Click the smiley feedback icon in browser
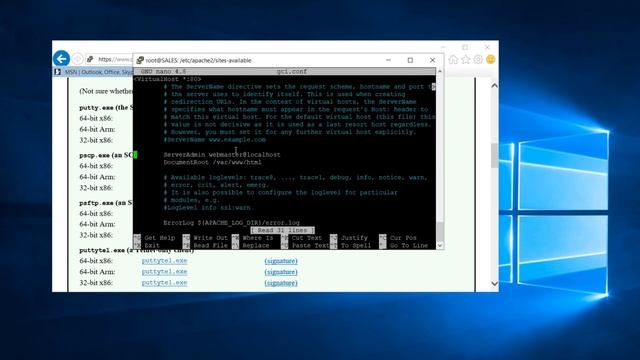640x360 pixels. pos(491,60)
